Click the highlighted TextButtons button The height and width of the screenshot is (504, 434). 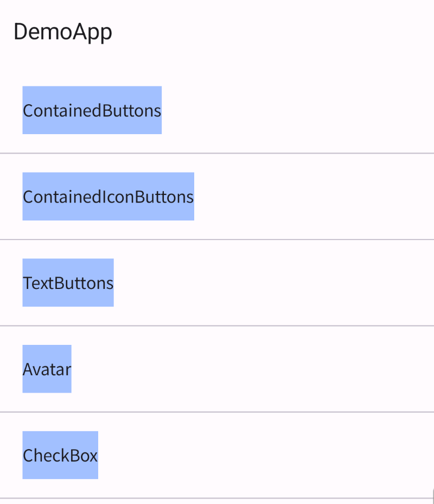click(68, 282)
